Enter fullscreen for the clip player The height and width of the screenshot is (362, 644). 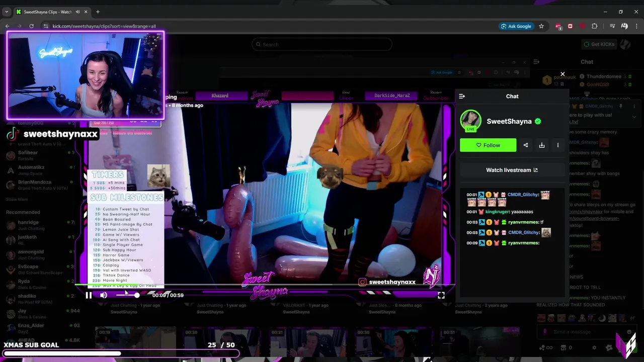click(441, 296)
